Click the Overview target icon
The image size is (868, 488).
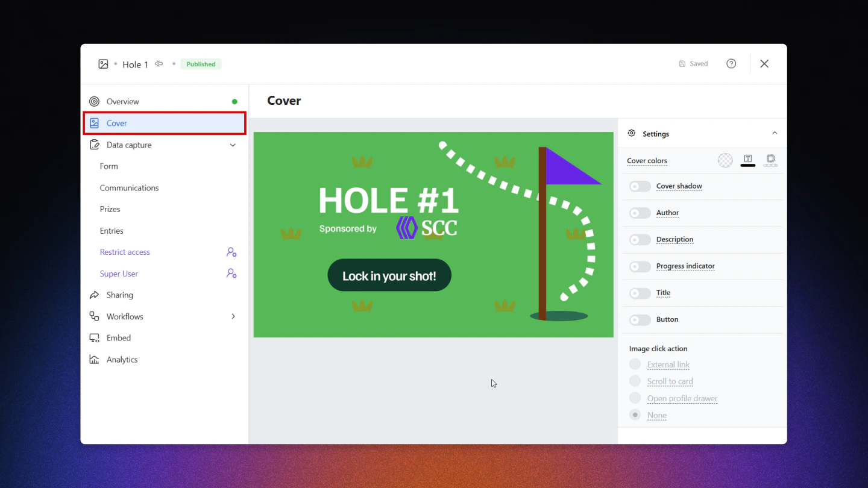coord(94,102)
